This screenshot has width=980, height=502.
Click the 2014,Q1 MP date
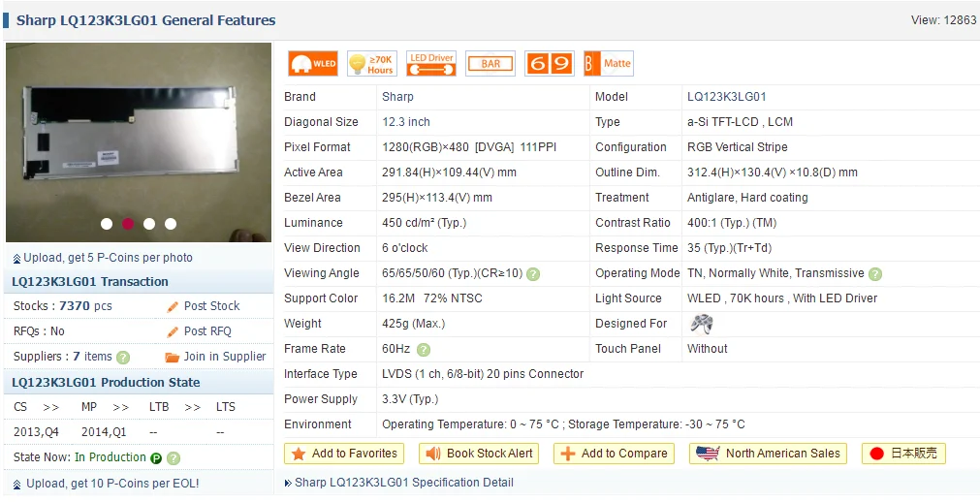tap(104, 432)
